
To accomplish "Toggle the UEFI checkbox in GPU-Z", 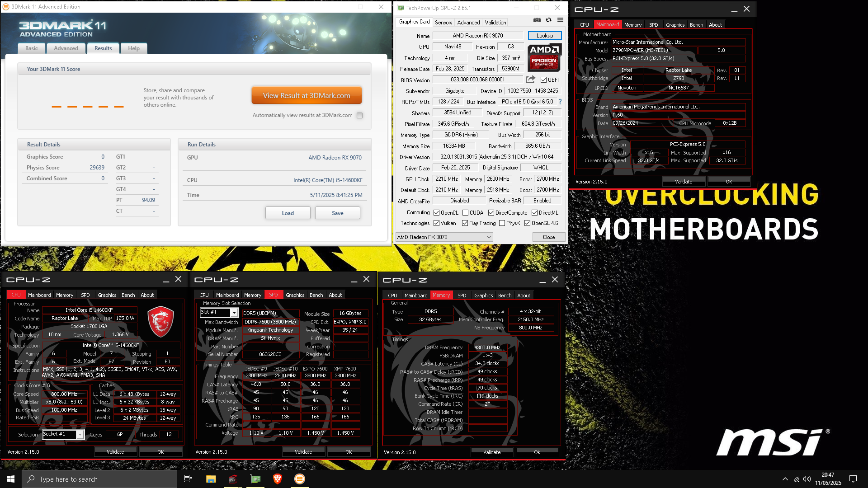I will 544,80.
